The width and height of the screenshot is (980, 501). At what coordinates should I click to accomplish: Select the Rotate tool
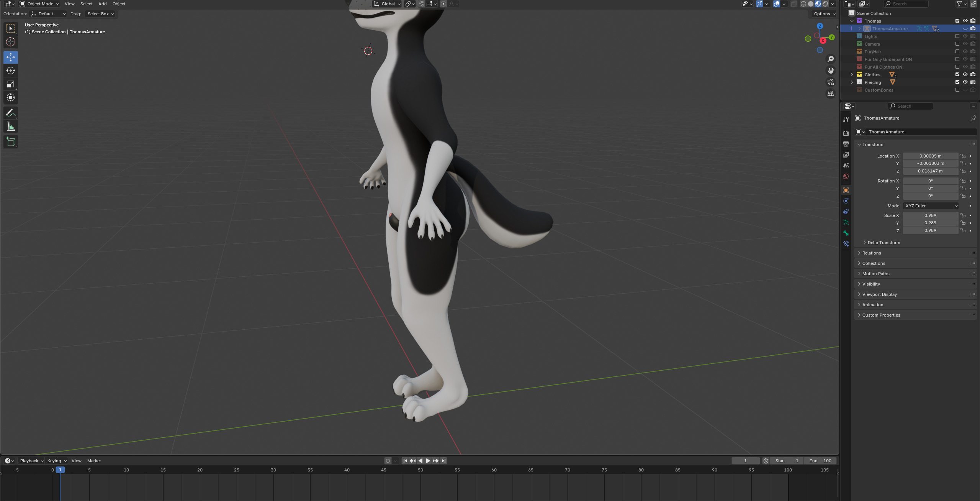point(11,71)
